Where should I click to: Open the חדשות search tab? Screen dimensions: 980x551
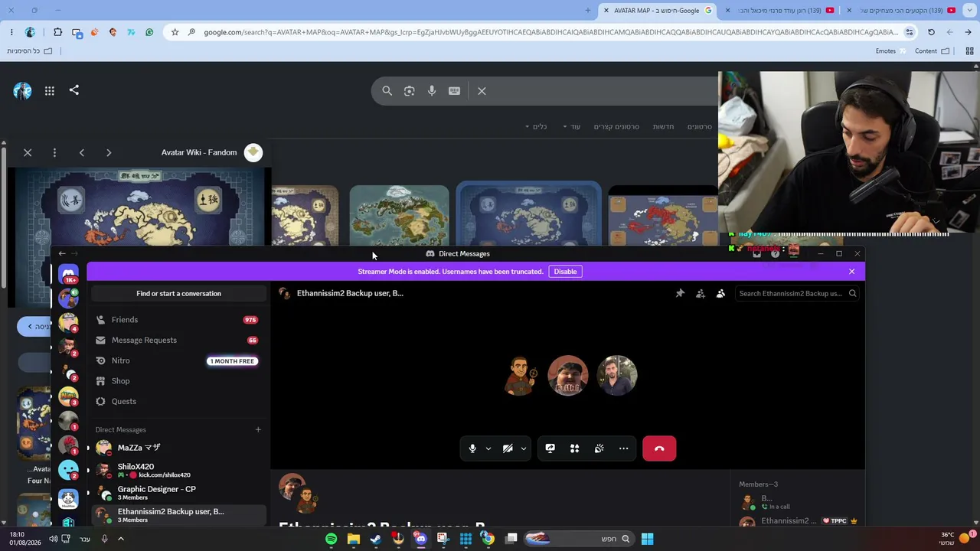click(664, 127)
